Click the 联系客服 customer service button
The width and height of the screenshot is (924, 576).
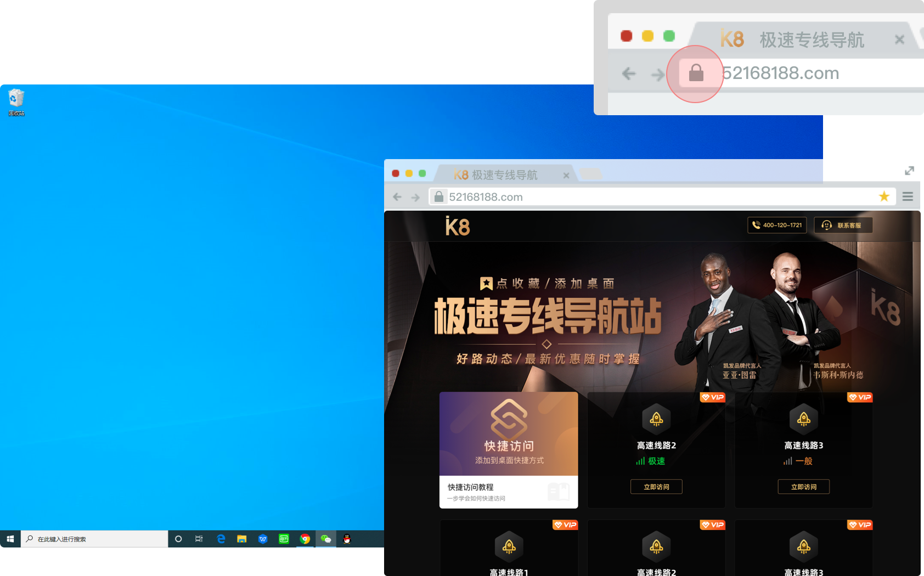843,225
